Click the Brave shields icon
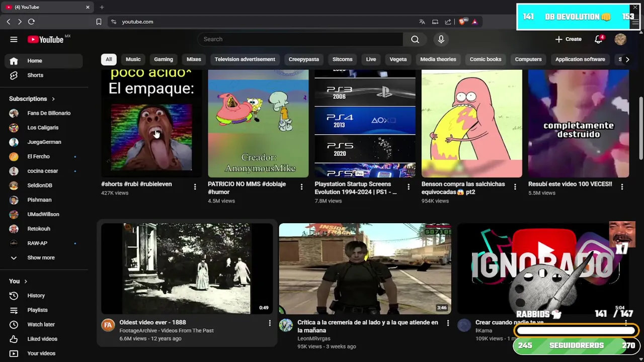644x362 pixels. click(x=462, y=22)
